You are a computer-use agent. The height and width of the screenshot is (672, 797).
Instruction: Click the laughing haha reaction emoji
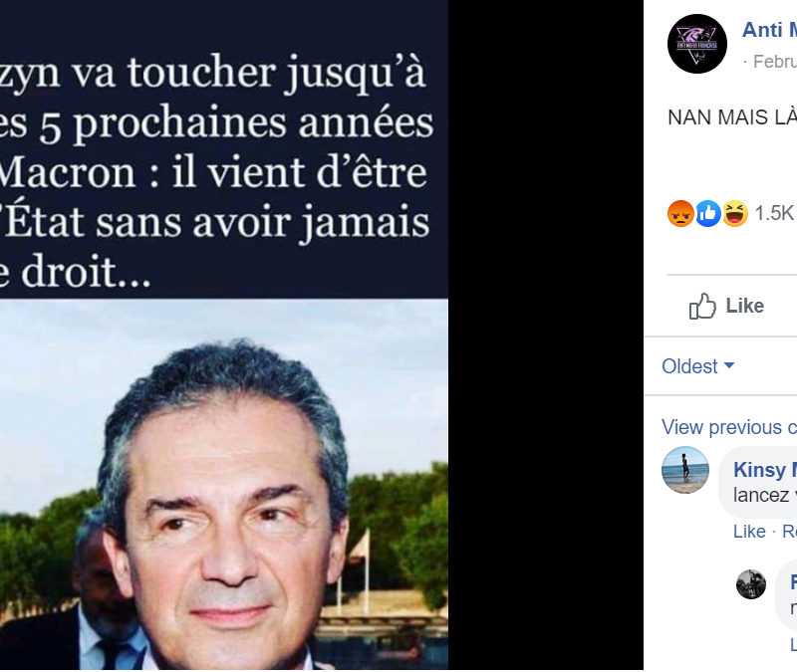(735, 213)
